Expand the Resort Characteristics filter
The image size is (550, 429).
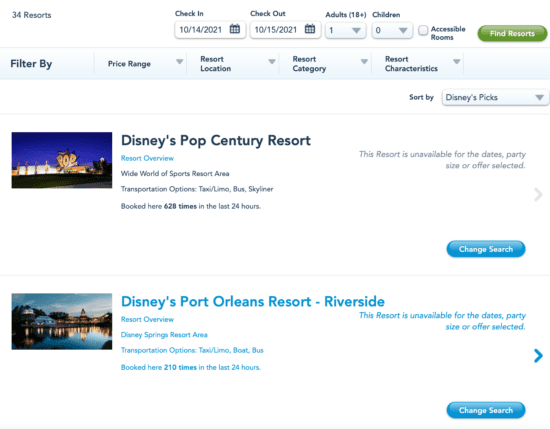[418, 63]
